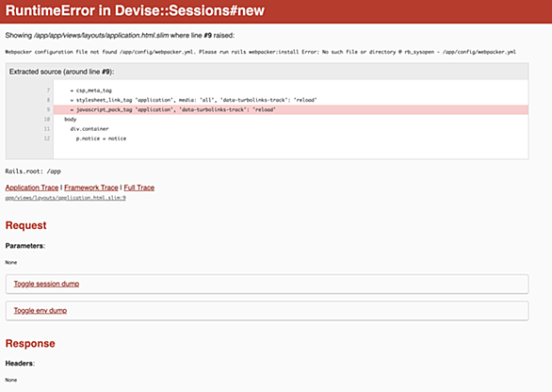This screenshot has width=552, height=392.
Task: Expand the Toggle session dump section
Action: click(46, 284)
